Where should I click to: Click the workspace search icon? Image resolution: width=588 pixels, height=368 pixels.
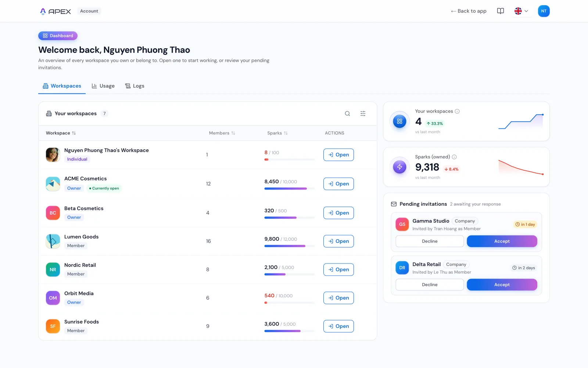tap(347, 114)
